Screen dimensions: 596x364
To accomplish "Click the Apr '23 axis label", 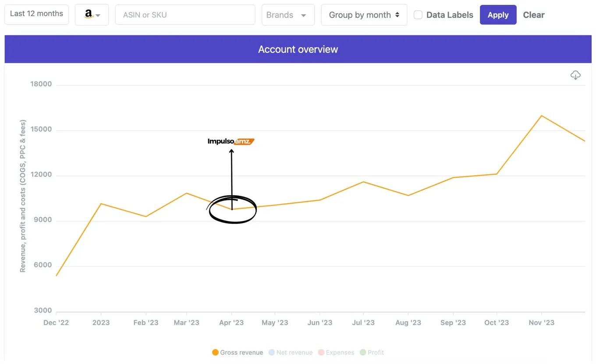I will click(231, 323).
